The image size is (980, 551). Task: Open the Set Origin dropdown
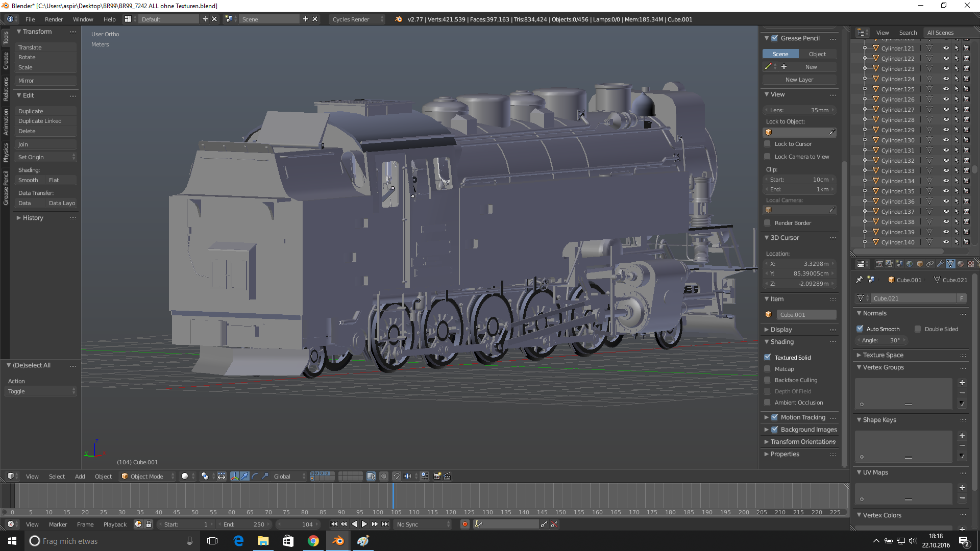click(46, 157)
